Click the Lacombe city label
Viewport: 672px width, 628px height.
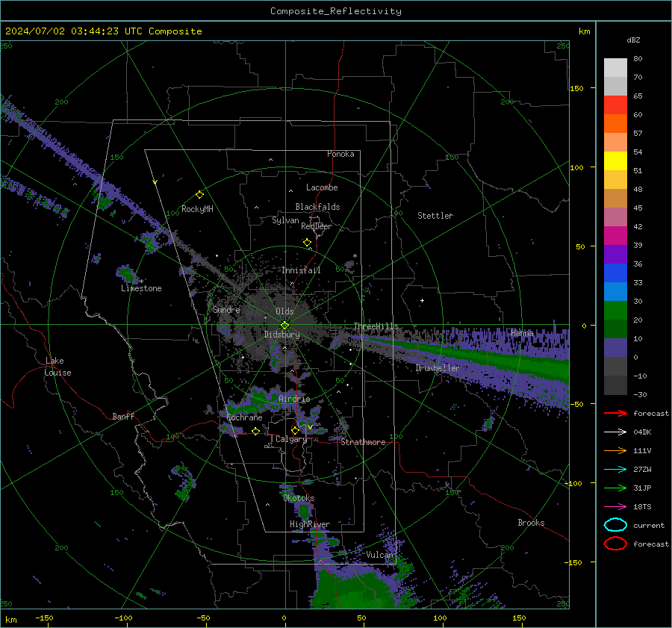(x=322, y=187)
